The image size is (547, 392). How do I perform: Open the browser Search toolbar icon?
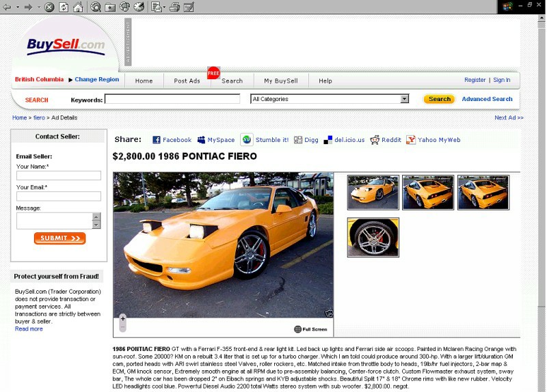coord(96,7)
